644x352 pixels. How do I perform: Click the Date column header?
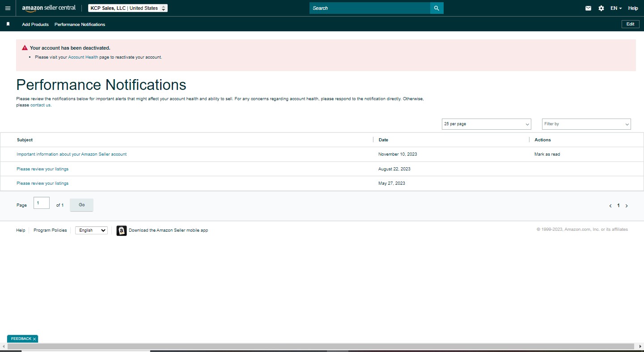pyautogui.click(x=383, y=140)
